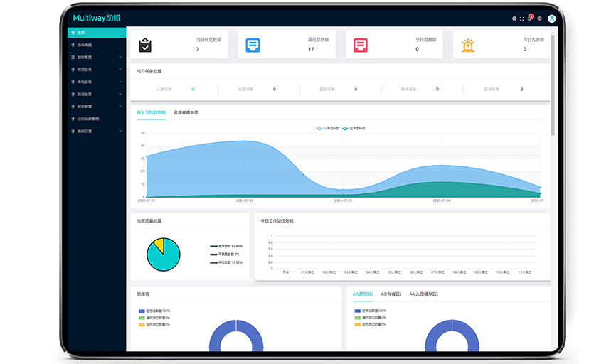This screenshot has height=364, width=616.
Task: Toggle fullscreen mode icon in header
Action: pyautogui.click(x=522, y=18)
